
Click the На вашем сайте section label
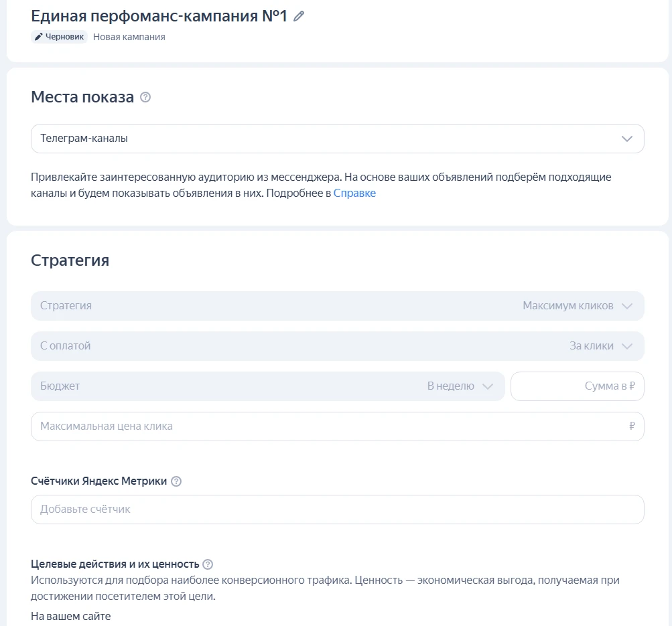tap(70, 616)
